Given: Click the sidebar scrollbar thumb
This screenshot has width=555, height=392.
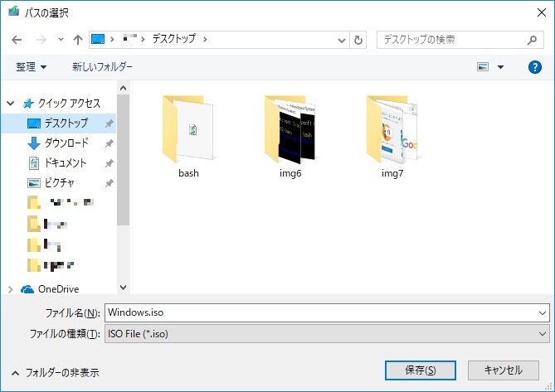Looking at the screenshot, I should pos(123,160).
